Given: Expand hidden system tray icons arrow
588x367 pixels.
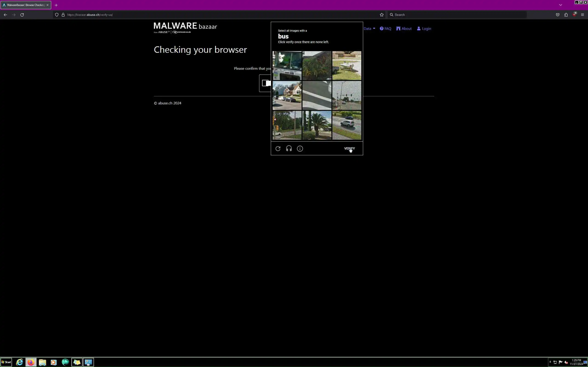Looking at the screenshot, I should pos(550,362).
